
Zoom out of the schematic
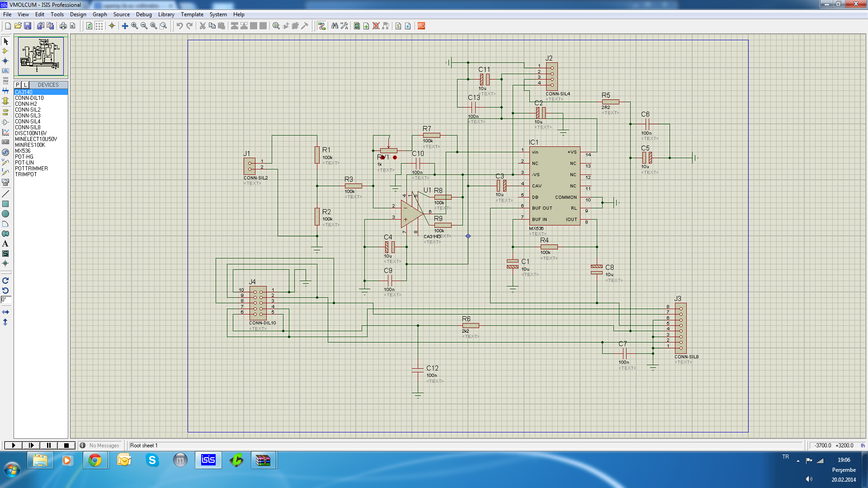click(x=144, y=26)
